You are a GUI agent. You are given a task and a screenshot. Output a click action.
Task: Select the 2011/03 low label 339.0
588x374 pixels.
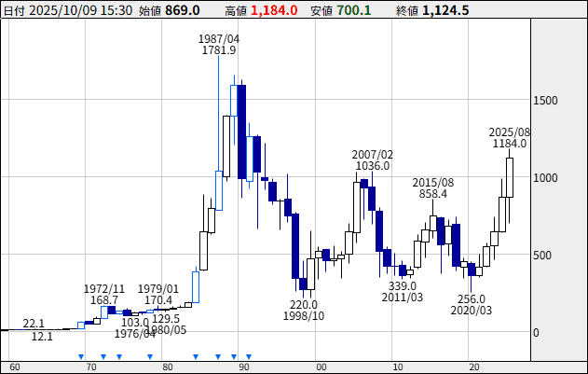[402, 292]
